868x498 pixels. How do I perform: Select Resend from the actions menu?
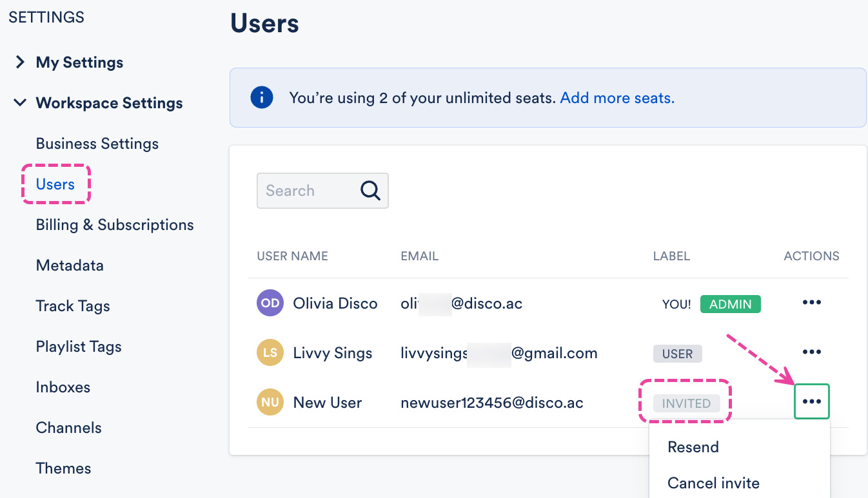[x=693, y=447]
